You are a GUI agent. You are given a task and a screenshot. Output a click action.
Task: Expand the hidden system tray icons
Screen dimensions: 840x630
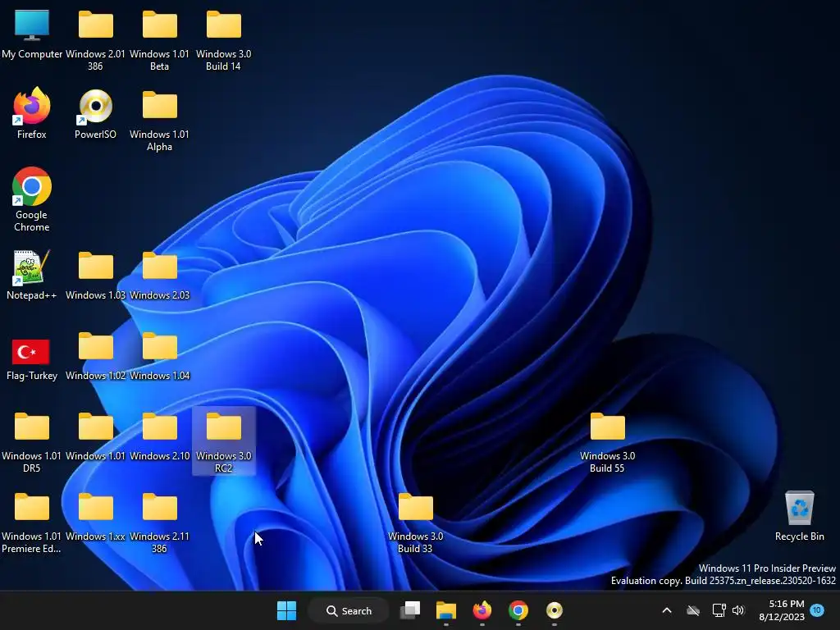click(667, 610)
